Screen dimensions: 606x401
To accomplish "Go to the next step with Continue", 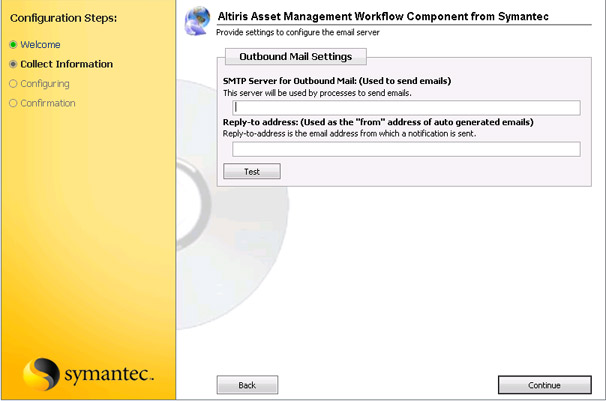I will pyautogui.click(x=544, y=385).
